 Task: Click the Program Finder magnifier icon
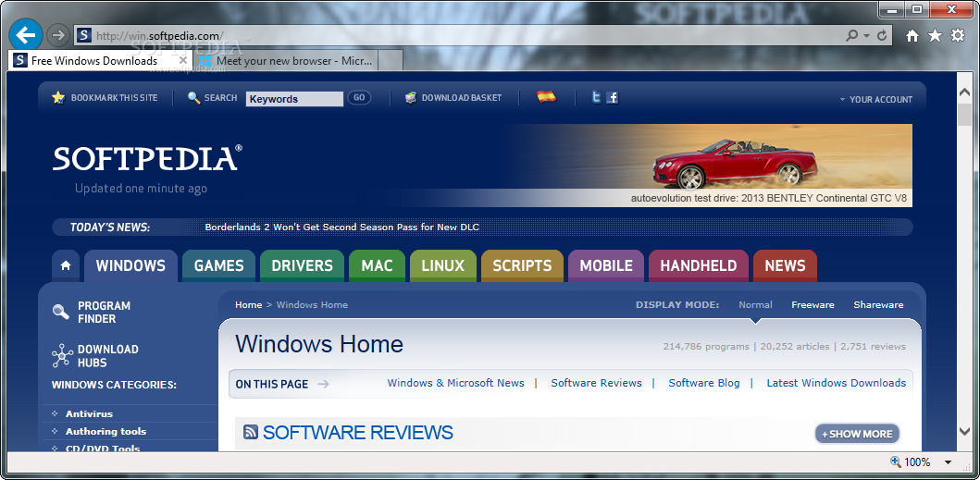[61, 312]
